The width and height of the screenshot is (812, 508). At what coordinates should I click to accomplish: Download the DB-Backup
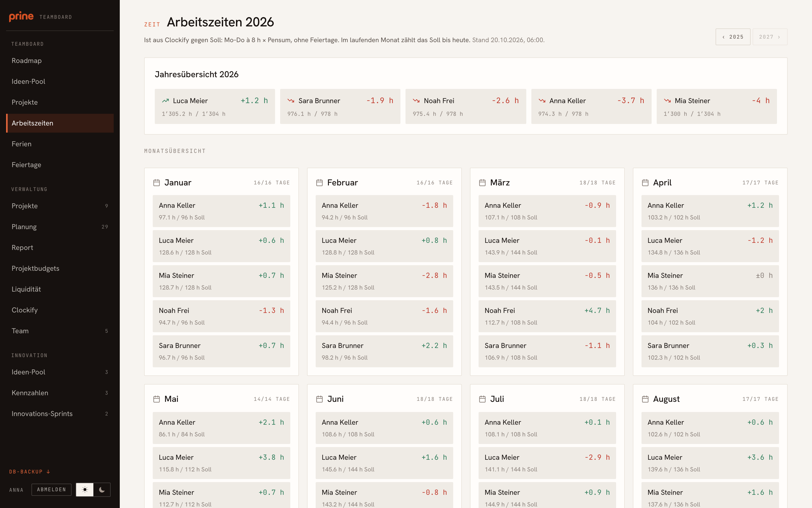[29, 472]
